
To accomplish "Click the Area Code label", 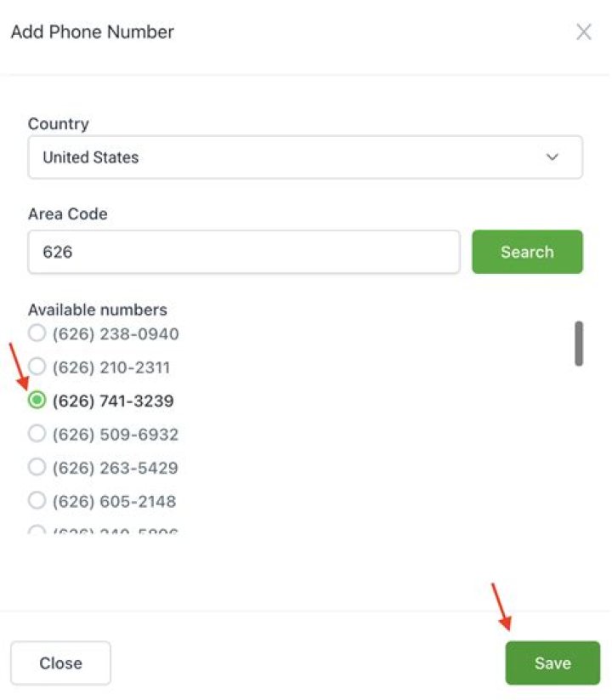I will click(67, 213).
